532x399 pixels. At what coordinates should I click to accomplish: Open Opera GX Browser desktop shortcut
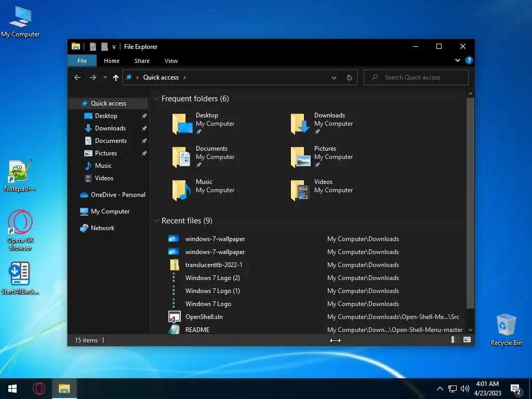pos(20,230)
